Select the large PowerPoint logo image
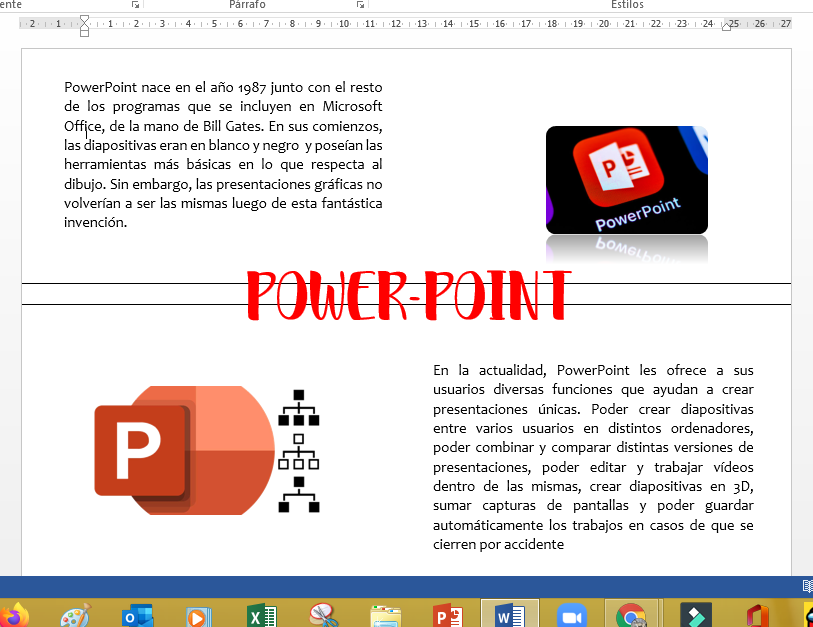 [184, 450]
